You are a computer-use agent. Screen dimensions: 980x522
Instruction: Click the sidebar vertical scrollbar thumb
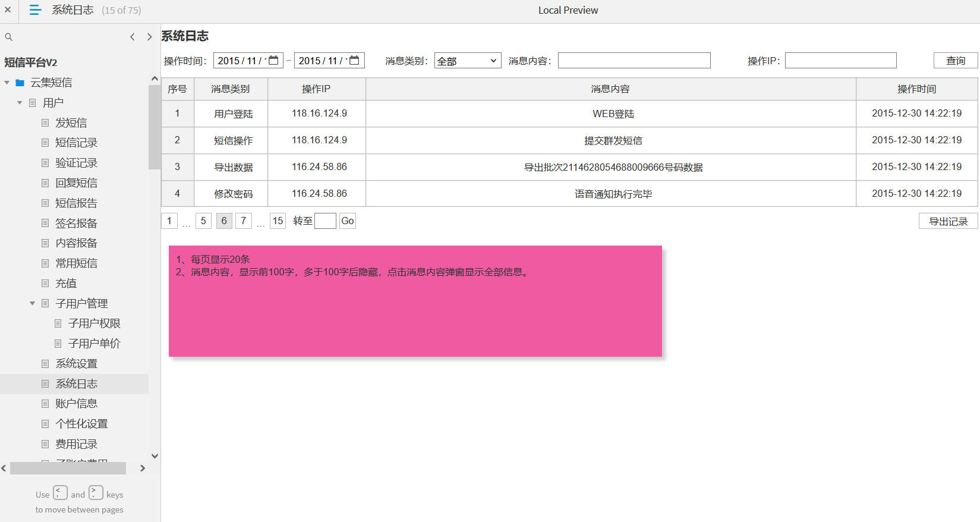[155, 127]
